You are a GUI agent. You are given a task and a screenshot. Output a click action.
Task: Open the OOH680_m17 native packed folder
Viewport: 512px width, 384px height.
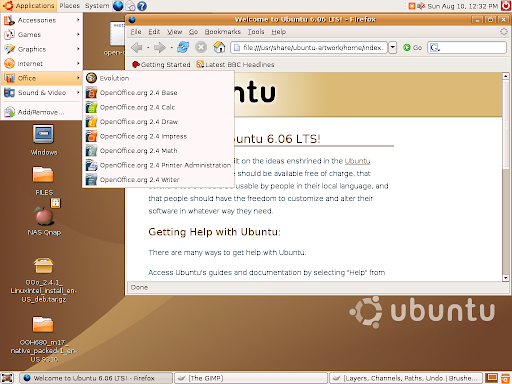coord(44,339)
